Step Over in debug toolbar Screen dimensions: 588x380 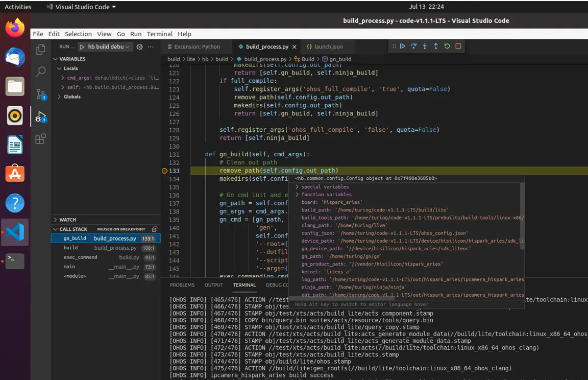point(413,46)
